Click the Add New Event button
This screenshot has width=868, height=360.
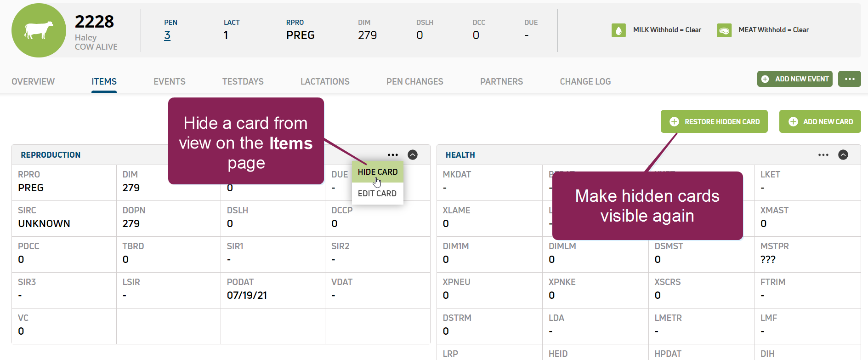point(794,79)
